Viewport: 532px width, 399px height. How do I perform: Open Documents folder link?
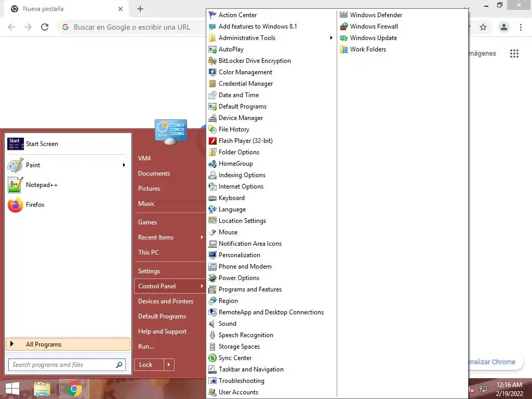click(154, 174)
